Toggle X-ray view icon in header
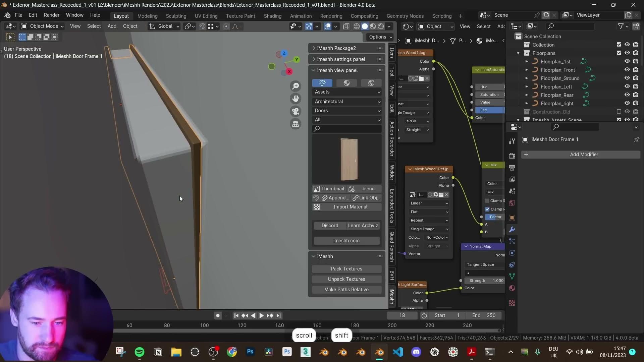Viewport: 644px width, 362px height. coord(346,26)
